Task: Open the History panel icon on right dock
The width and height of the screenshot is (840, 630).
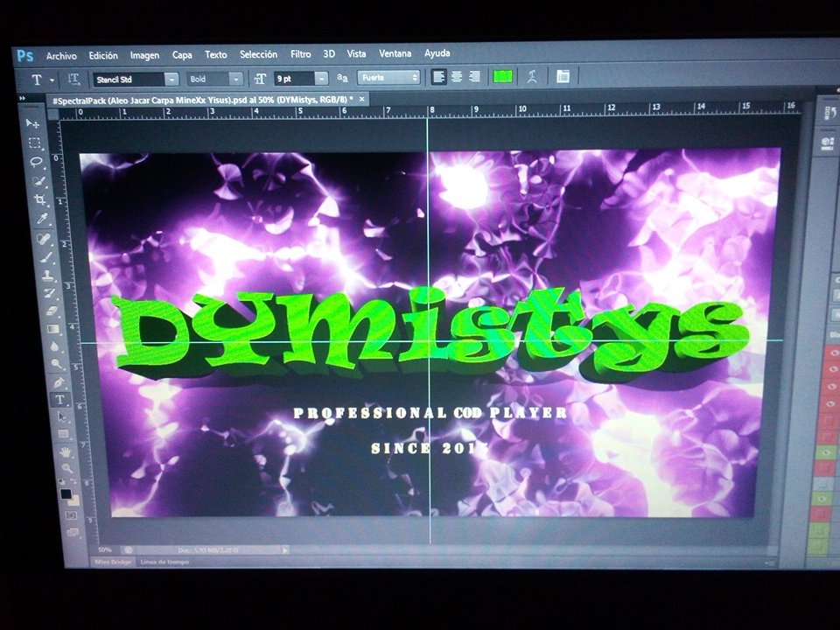Action: [829, 113]
